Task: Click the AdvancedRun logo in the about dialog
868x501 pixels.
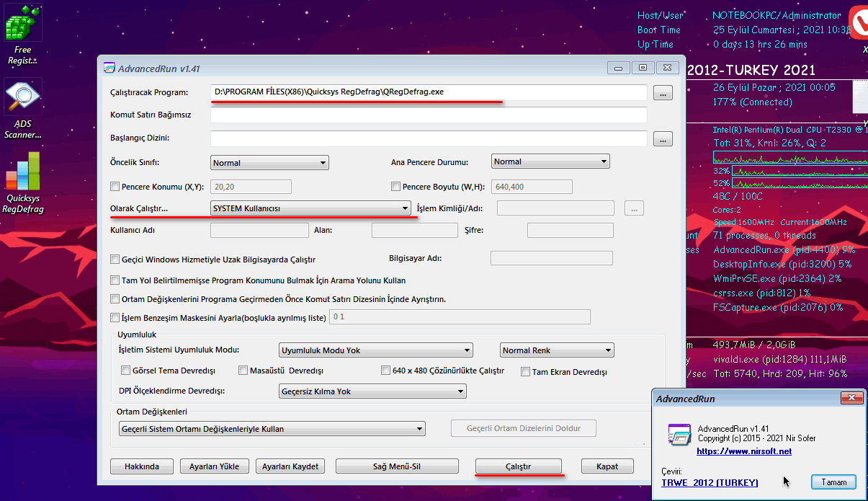Action: point(679,433)
